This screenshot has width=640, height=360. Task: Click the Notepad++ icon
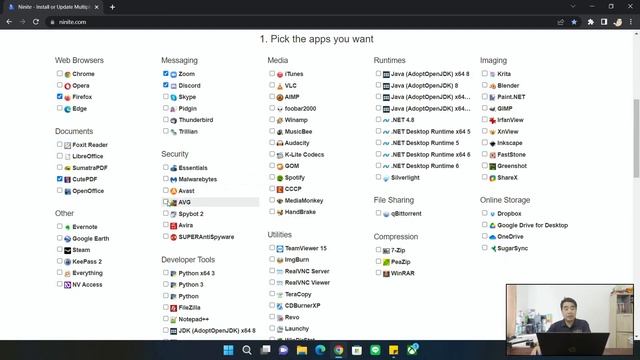(x=173, y=320)
